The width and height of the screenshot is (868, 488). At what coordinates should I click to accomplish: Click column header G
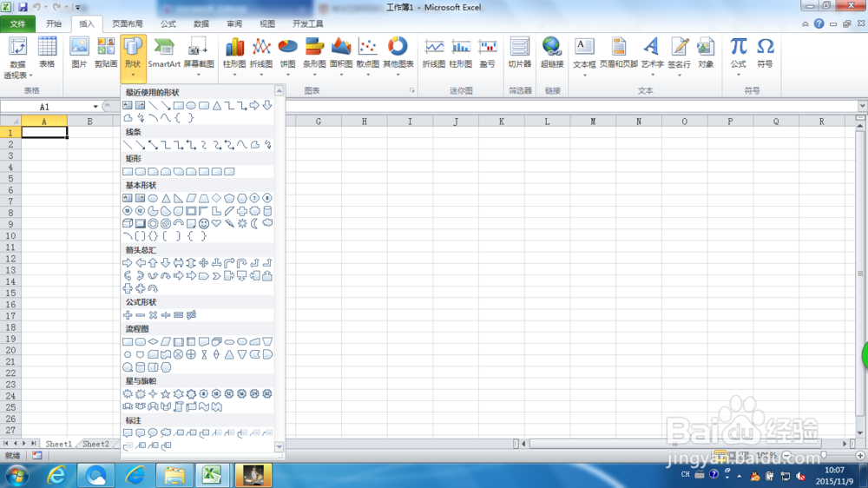pyautogui.click(x=319, y=122)
